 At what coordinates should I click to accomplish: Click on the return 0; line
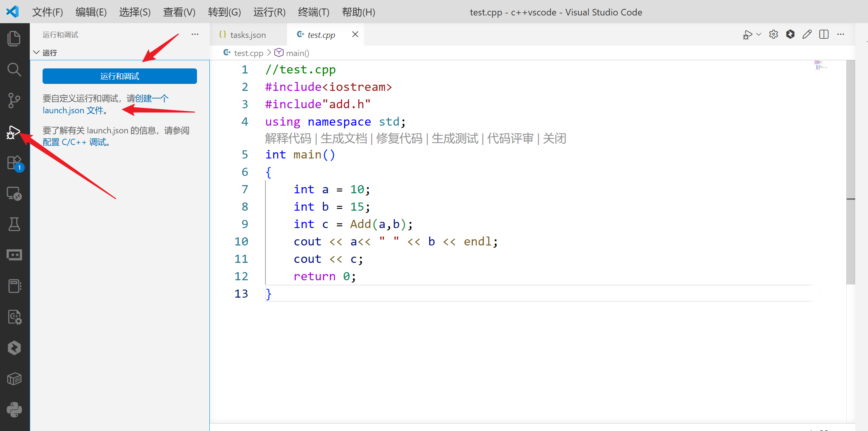pyautogui.click(x=325, y=276)
